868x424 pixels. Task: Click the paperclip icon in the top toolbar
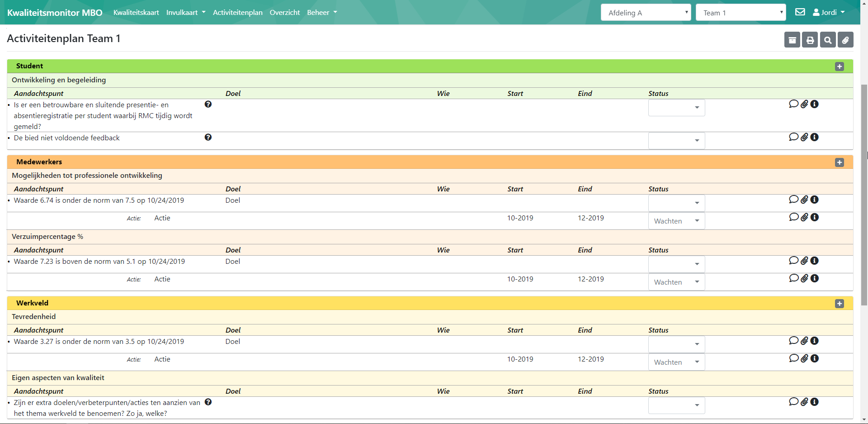tap(846, 39)
